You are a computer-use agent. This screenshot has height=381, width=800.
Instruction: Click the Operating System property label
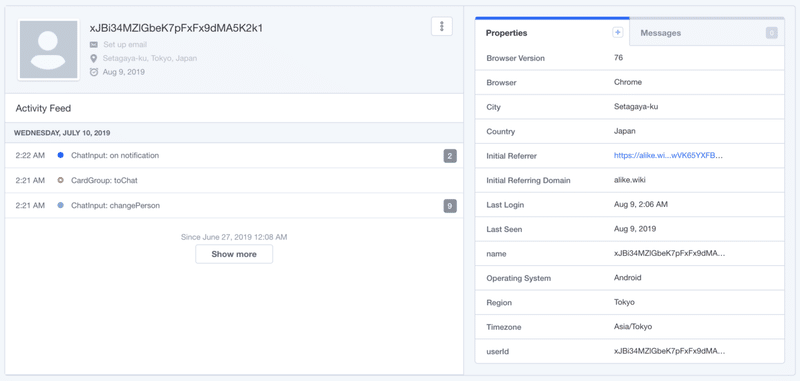[x=519, y=278]
